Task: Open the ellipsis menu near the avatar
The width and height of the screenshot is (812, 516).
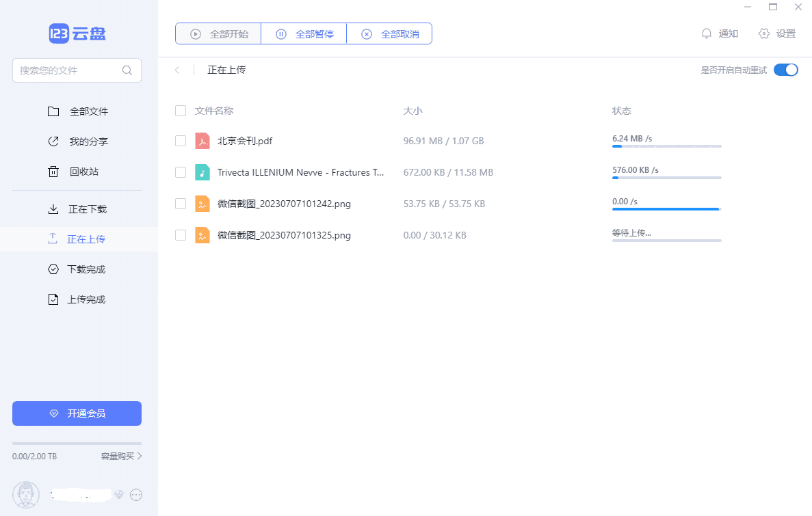Action: coord(135,494)
